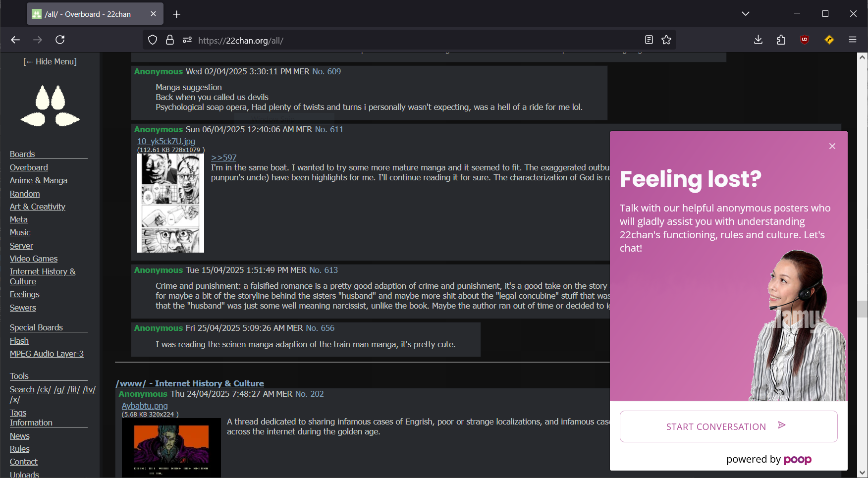Open Overboard link in sidebar
The width and height of the screenshot is (868, 478).
pos(29,167)
